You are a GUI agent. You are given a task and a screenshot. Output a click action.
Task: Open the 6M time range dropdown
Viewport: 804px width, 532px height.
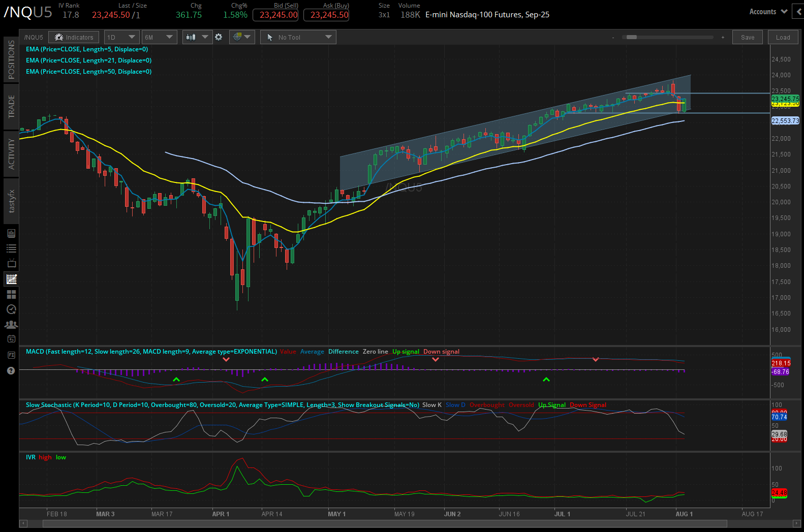(x=159, y=37)
